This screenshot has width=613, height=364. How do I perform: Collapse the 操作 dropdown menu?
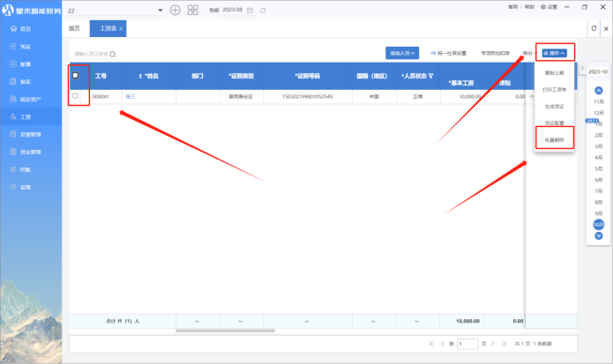557,53
